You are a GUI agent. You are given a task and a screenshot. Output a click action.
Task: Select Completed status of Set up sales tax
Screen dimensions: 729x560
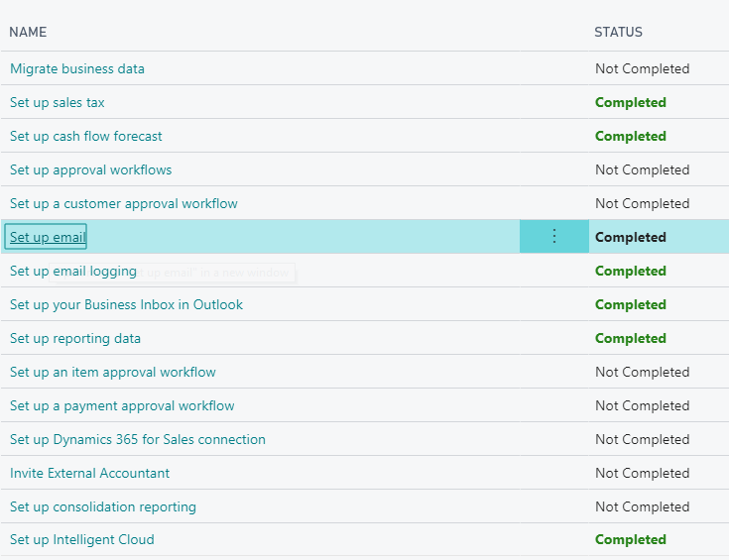click(x=631, y=103)
